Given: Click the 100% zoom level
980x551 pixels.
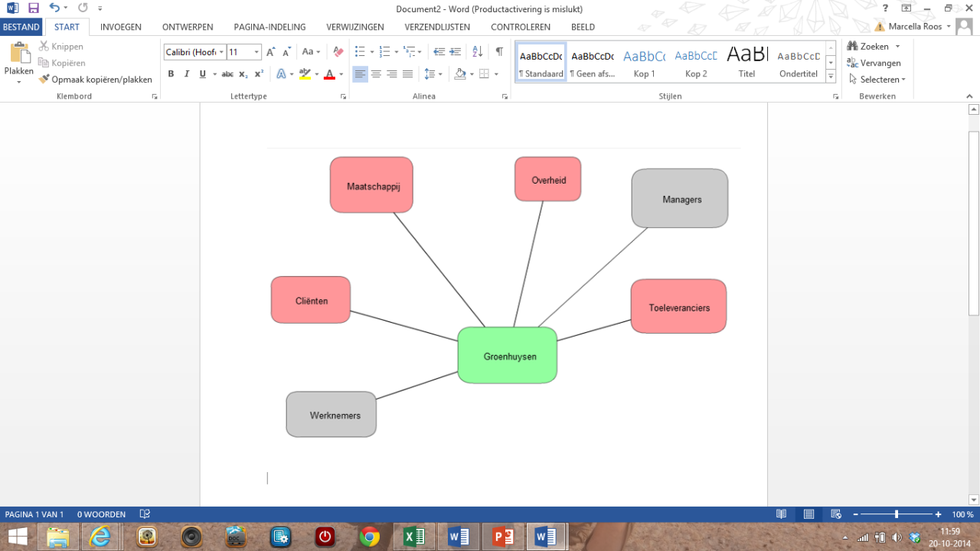Looking at the screenshot, I should pyautogui.click(x=962, y=514).
